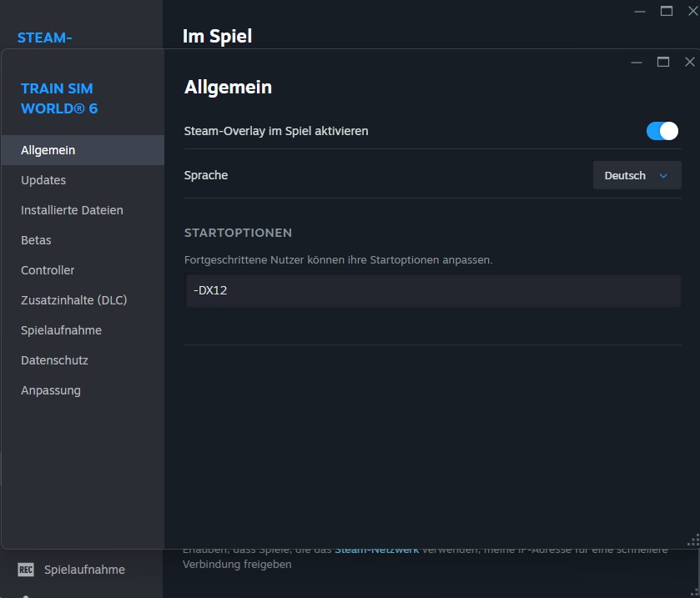Maximize the Train Sim World properties window

[663, 62]
